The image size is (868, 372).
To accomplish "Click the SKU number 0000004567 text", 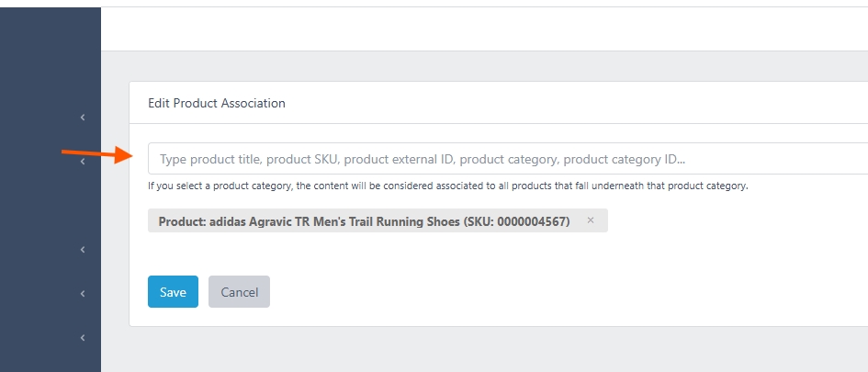I will click(x=532, y=221).
